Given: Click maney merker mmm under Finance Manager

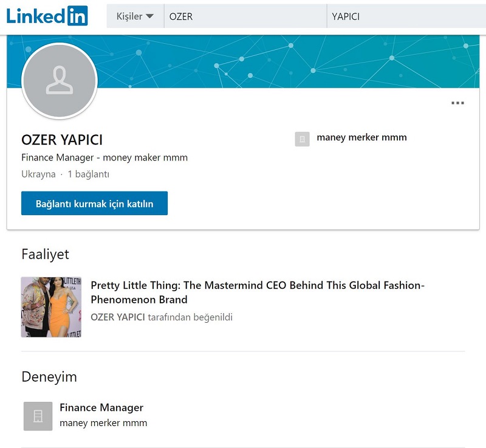Looking at the screenshot, I should point(103,422).
